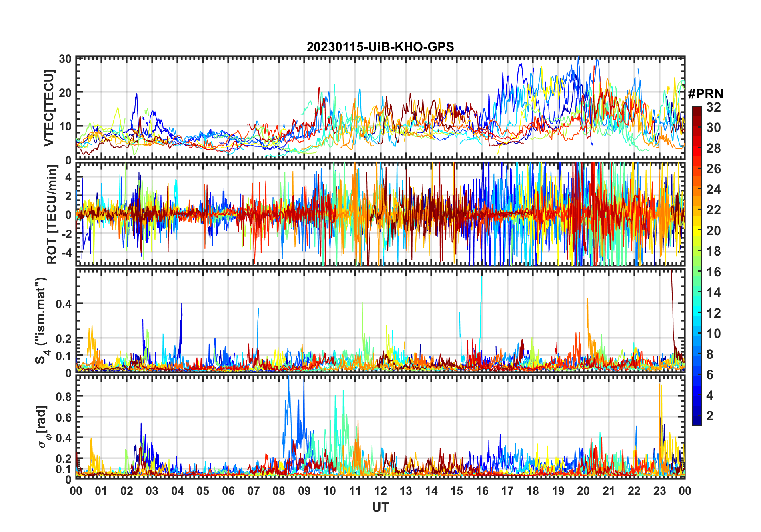Click the #PRN colorbar title
Screen dimensions: 761x532
(705, 94)
